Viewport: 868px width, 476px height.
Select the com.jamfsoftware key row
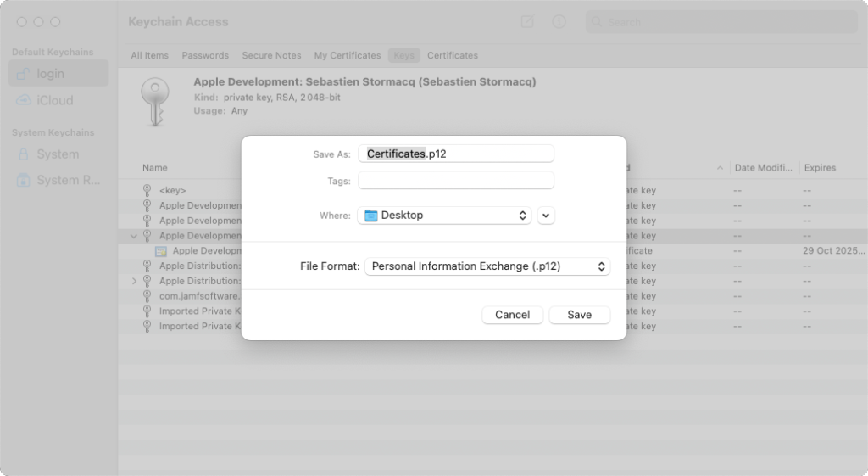[x=492, y=296]
